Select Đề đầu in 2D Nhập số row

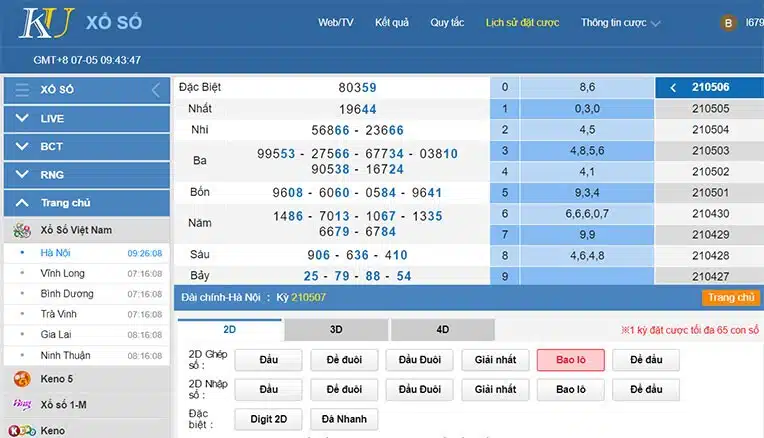click(646, 390)
